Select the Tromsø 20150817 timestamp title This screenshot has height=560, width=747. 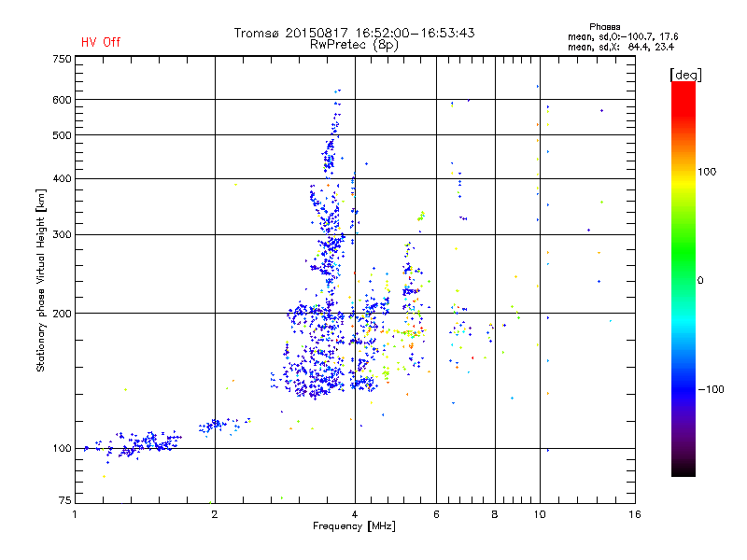click(x=355, y=33)
